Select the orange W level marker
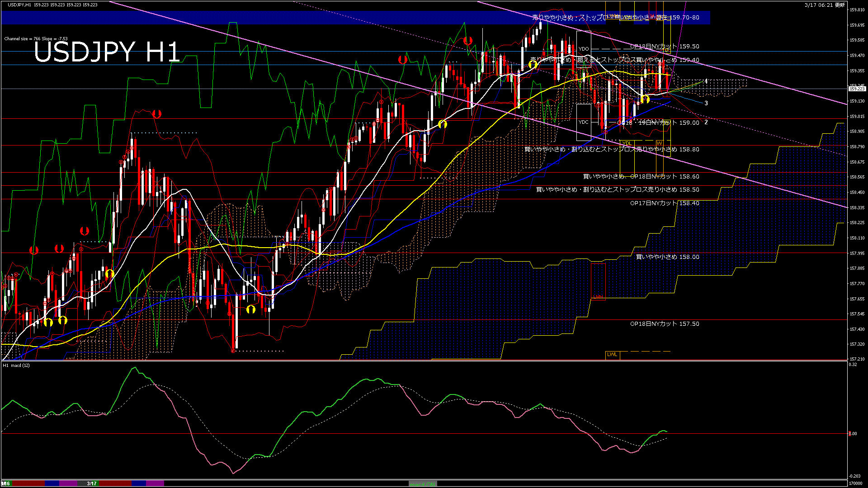The image size is (868, 488). click(659, 144)
